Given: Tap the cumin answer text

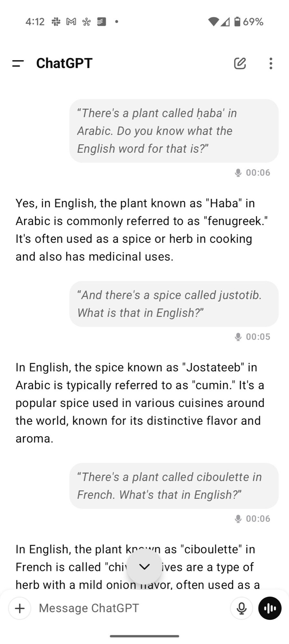Looking at the screenshot, I should pyautogui.click(x=140, y=403).
